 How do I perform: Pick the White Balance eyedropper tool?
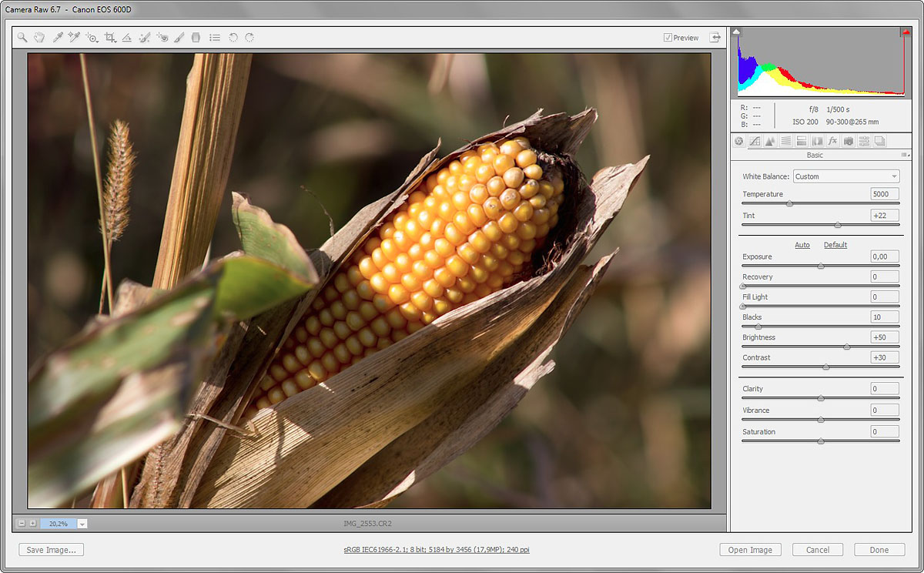(57, 37)
